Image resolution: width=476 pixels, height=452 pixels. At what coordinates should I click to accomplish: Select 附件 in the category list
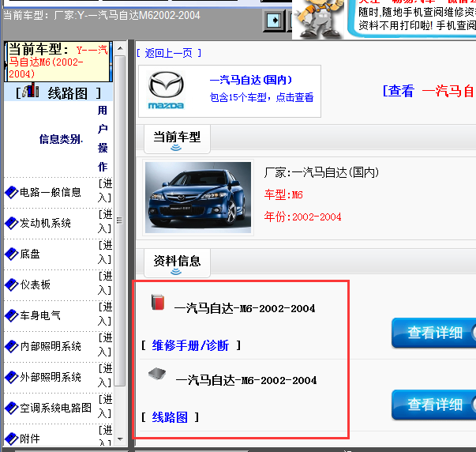point(30,439)
